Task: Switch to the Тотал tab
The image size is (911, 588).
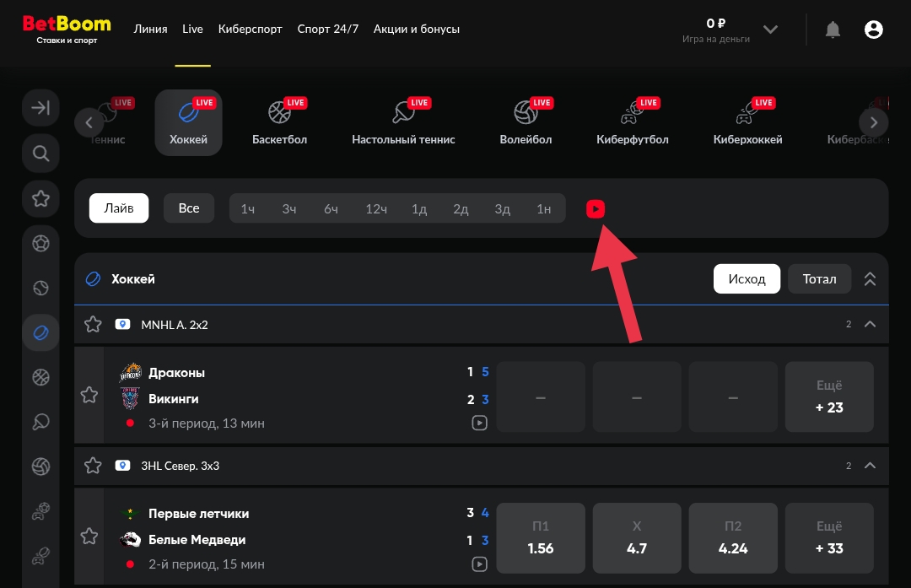Action: pyautogui.click(x=819, y=279)
